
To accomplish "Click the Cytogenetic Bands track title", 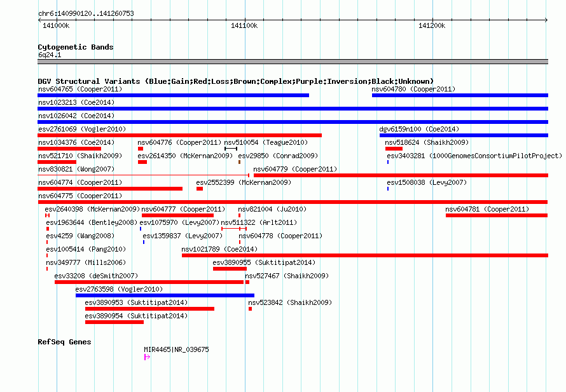I will 76,47.
